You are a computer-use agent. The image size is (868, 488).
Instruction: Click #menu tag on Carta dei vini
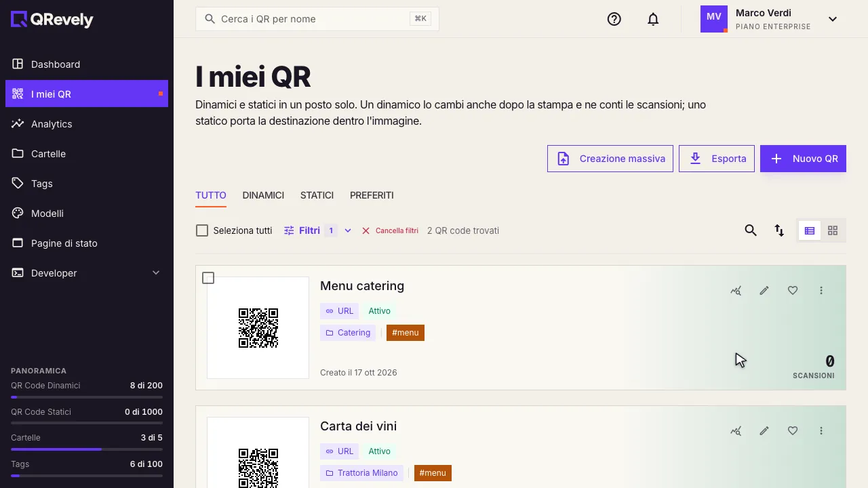point(433,473)
